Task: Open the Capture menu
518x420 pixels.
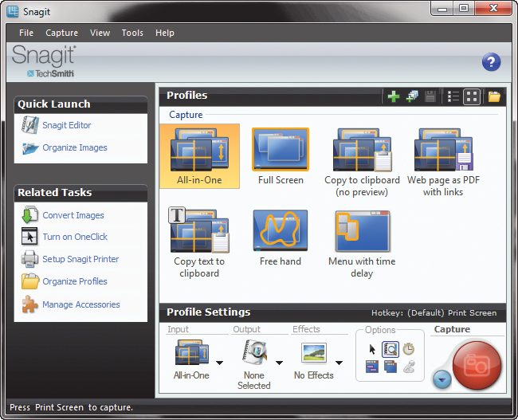Action: point(61,33)
